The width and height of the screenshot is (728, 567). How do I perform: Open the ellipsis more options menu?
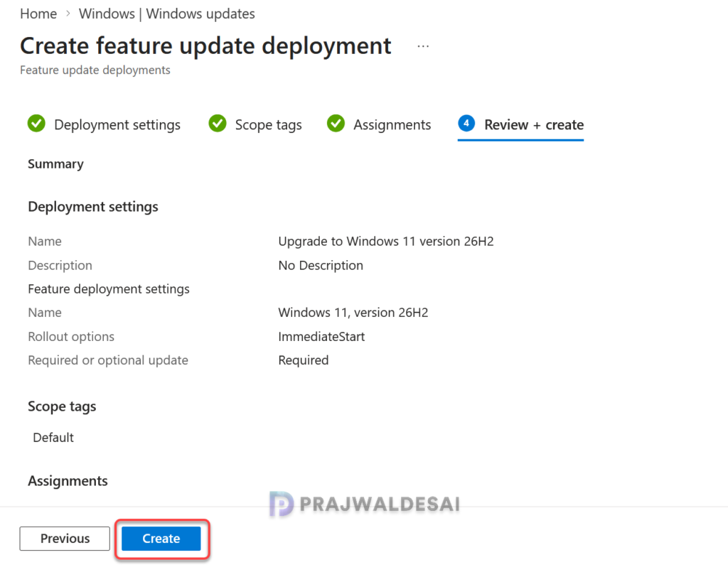click(423, 46)
